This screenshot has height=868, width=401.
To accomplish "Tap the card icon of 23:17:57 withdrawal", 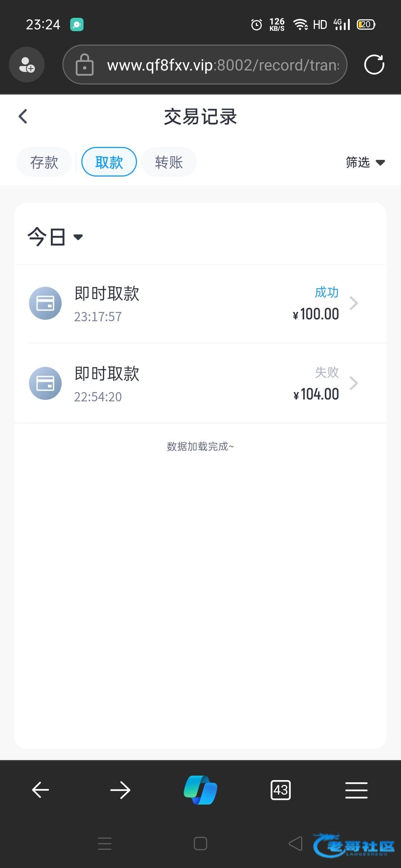I will pos(45,303).
